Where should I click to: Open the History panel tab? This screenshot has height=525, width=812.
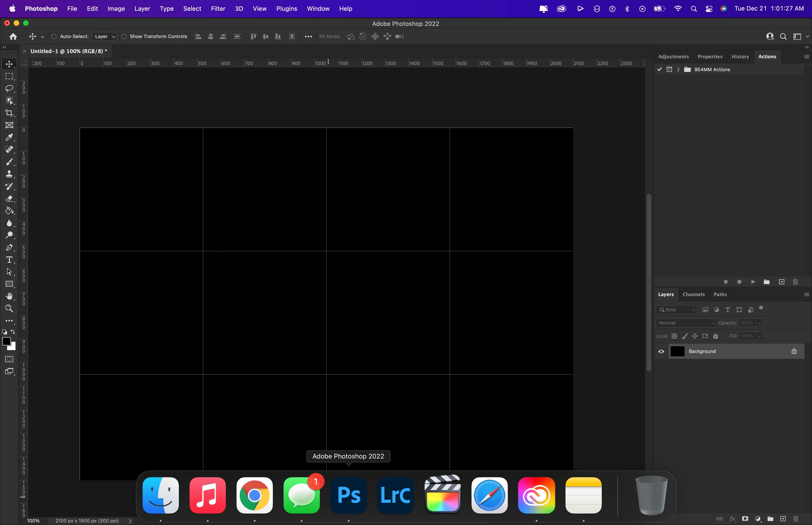click(x=740, y=57)
